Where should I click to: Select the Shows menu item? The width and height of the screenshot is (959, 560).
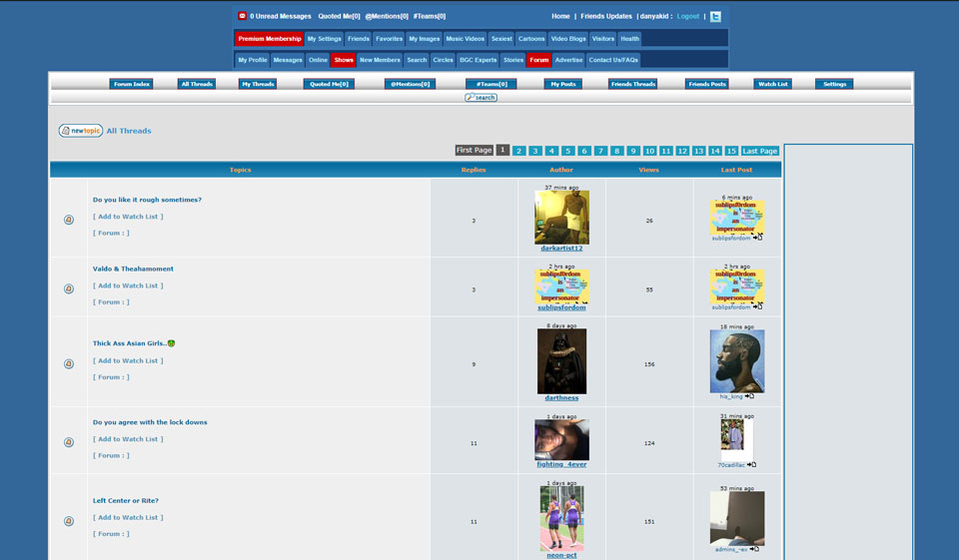click(344, 60)
